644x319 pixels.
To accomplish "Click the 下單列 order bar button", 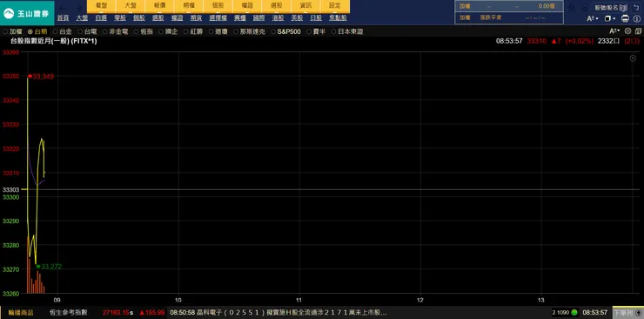I will click(628, 313).
